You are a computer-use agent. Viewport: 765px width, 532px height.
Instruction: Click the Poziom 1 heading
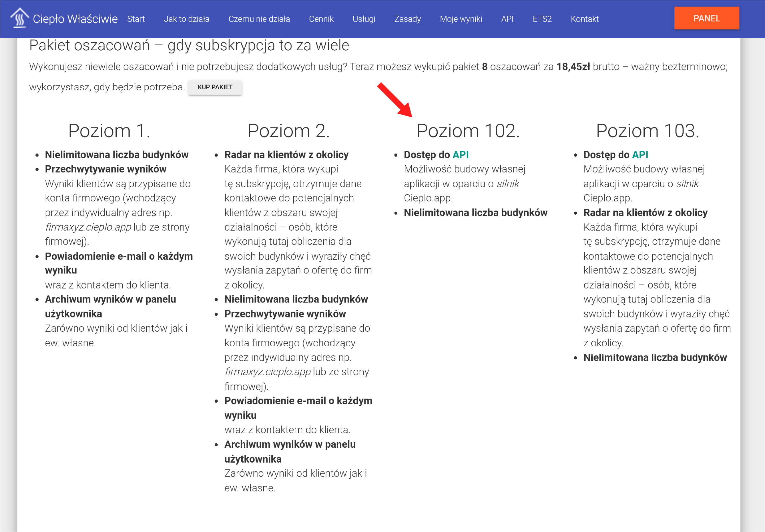pyautogui.click(x=109, y=131)
